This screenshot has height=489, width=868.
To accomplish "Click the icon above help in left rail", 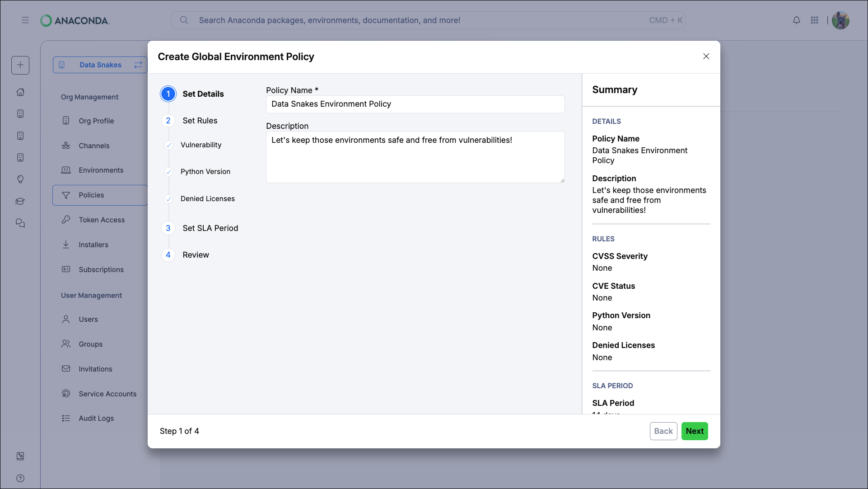I will pos(20,456).
